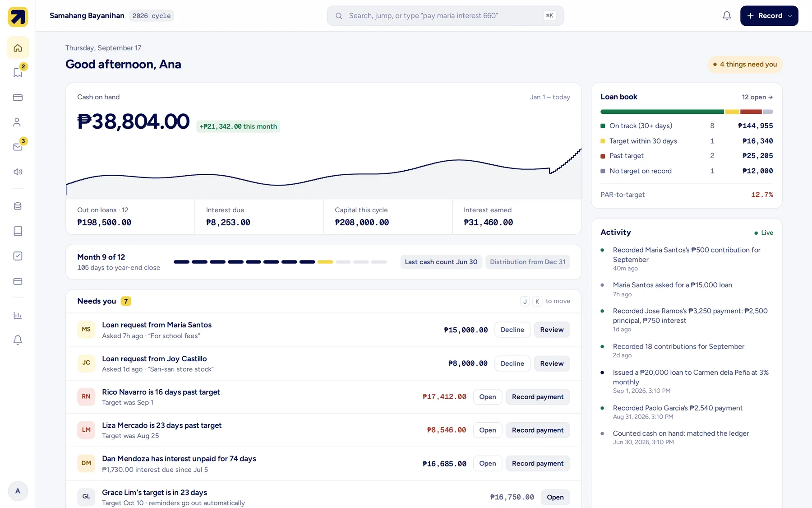Record payment for Liza Mercado

click(538, 430)
